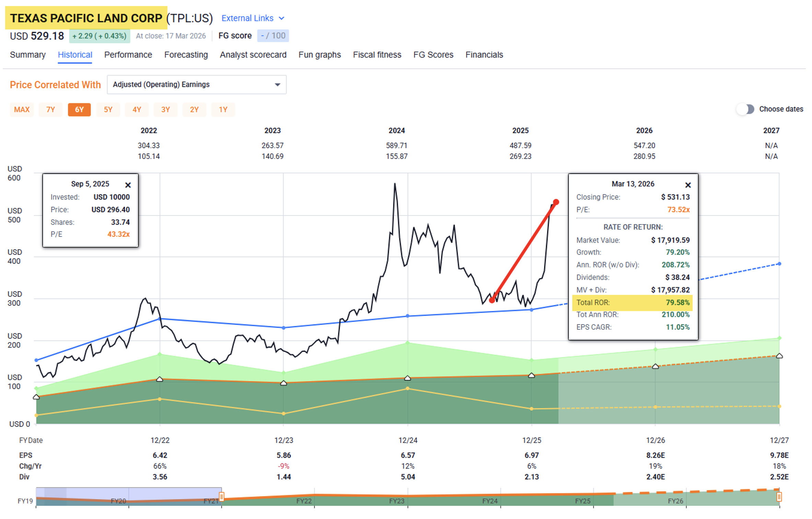
Task: Click red marker at trend line bottom
Action: point(492,300)
